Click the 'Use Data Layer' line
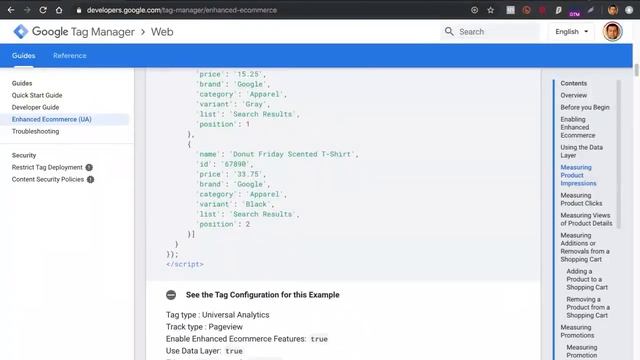640x360 pixels. click(x=204, y=351)
